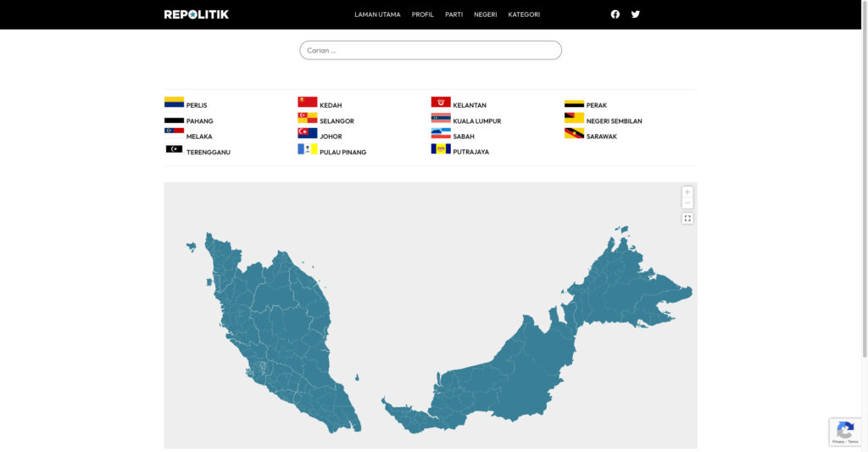Open the Negeri menu item
Image resolution: width=868 pixels, height=452 pixels.
pyautogui.click(x=486, y=14)
